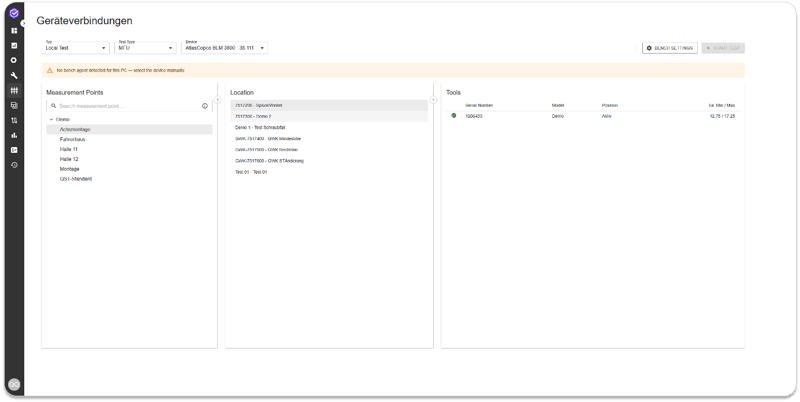Select location row 7517200

pos(329,105)
